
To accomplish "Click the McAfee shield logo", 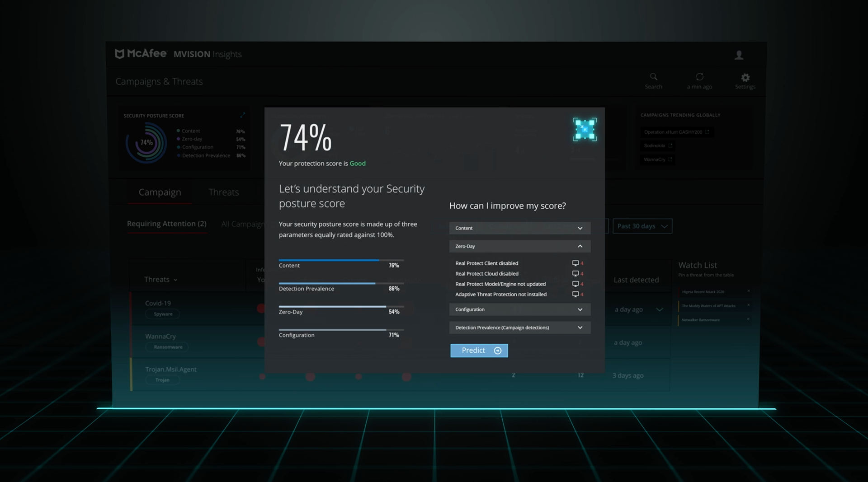I will (119, 54).
